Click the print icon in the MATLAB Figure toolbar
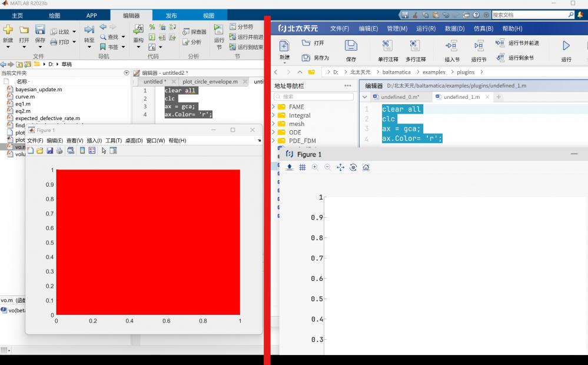 tap(59, 151)
